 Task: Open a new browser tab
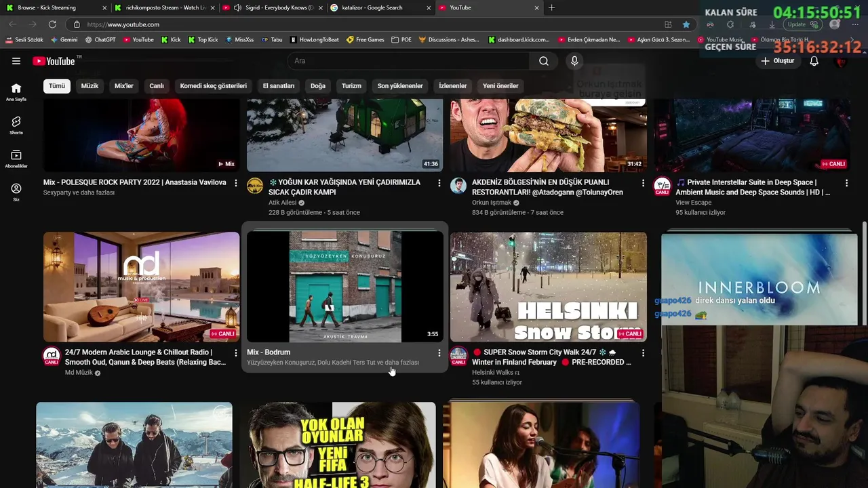pyautogui.click(x=551, y=7)
